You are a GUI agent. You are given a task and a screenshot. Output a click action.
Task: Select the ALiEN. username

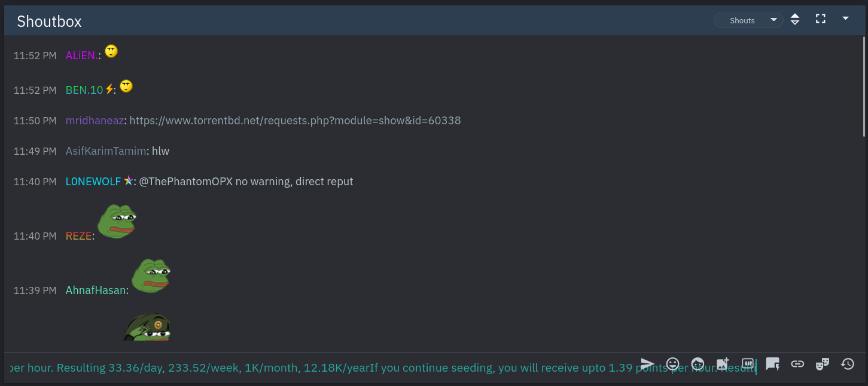(x=82, y=56)
